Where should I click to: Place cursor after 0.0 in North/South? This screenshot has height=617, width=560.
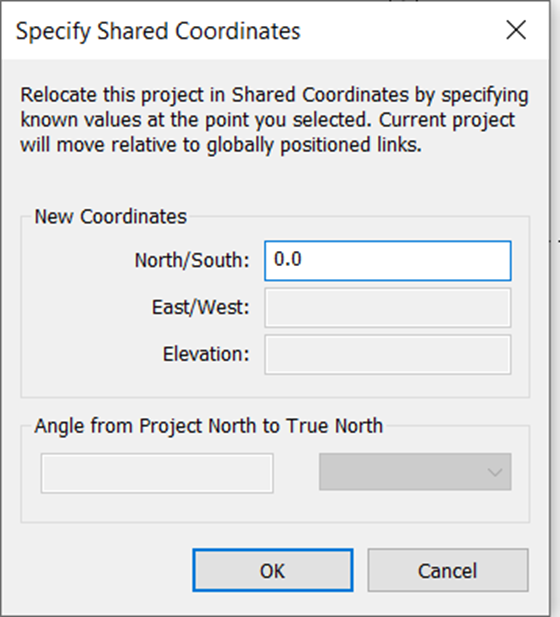303,260
